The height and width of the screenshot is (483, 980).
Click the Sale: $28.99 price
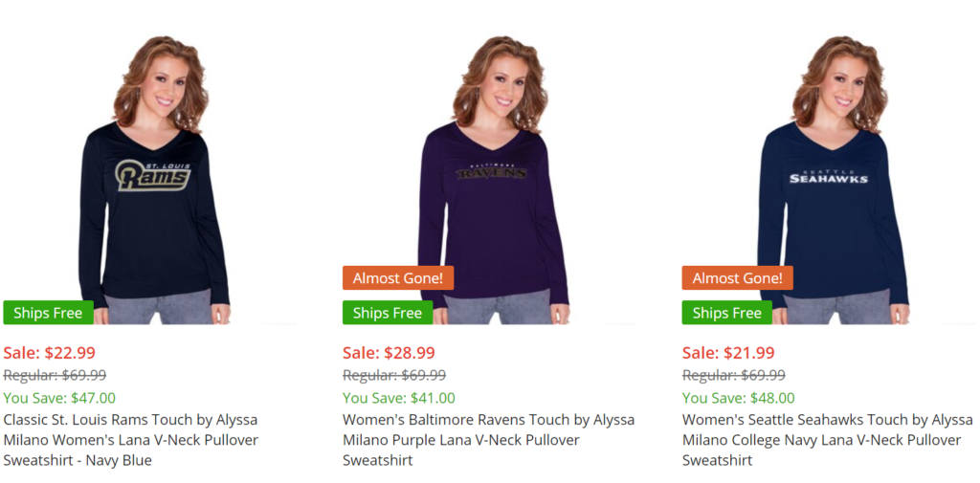[389, 353]
